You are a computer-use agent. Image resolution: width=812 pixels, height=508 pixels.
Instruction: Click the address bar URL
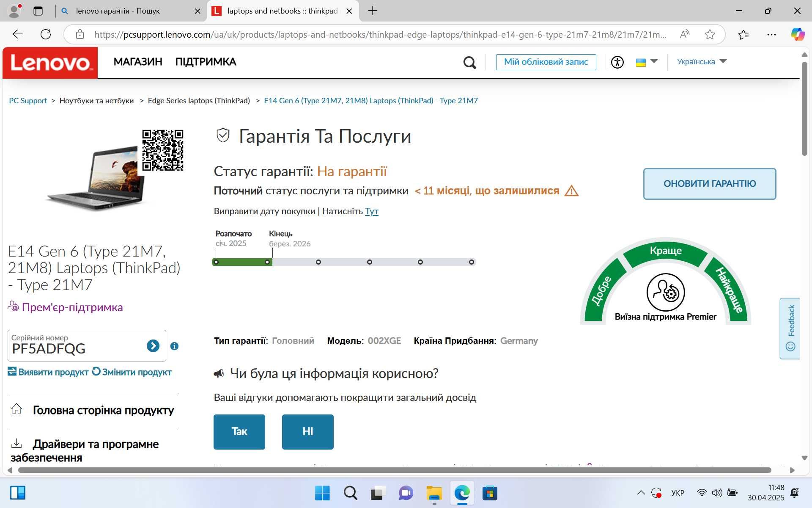380,35
